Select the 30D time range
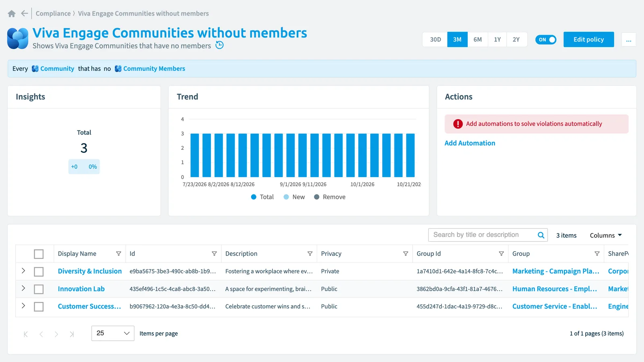The width and height of the screenshot is (644, 362). tap(435, 39)
